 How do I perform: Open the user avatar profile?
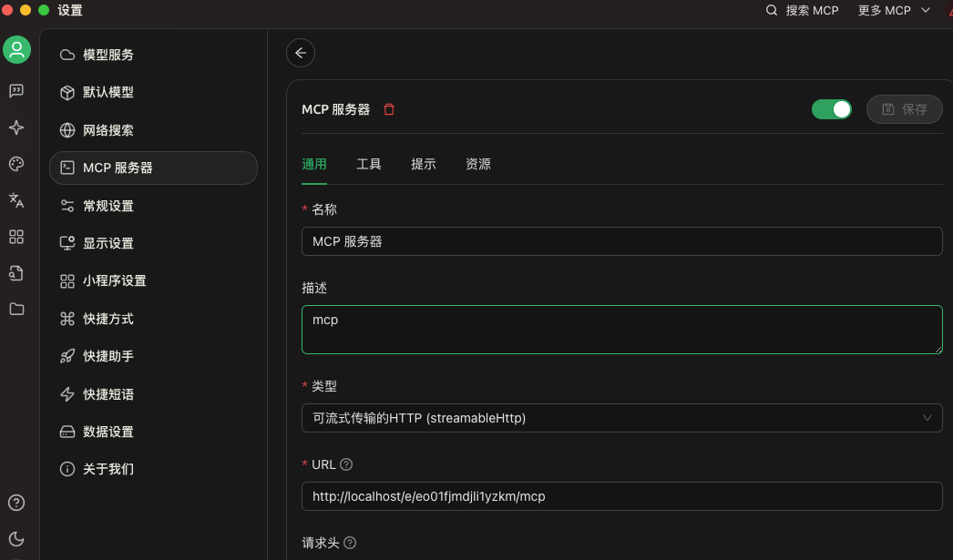(17, 50)
